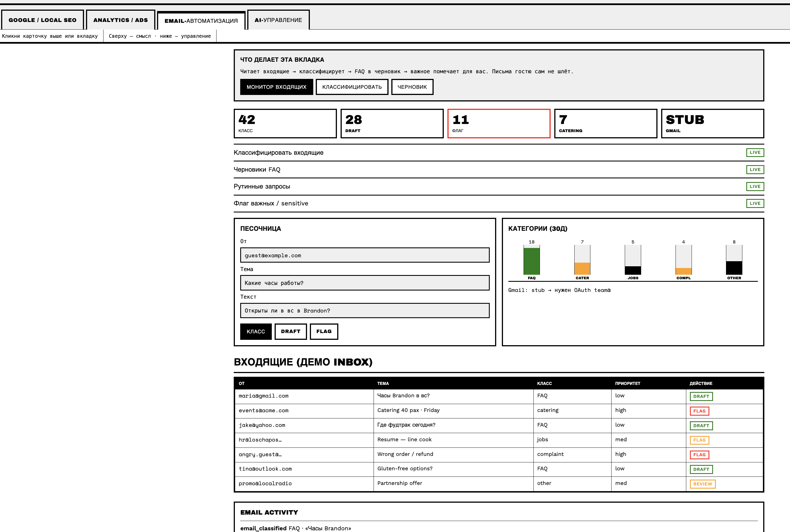The width and height of the screenshot is (790, 532).
Task: Click the FLAG sandbox button
Action: click(324, 331)
